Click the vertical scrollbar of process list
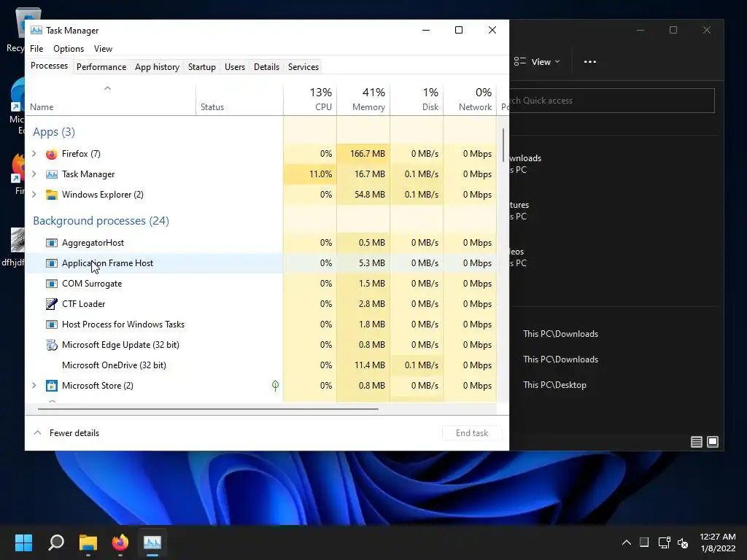 click(x=503, y=146)
